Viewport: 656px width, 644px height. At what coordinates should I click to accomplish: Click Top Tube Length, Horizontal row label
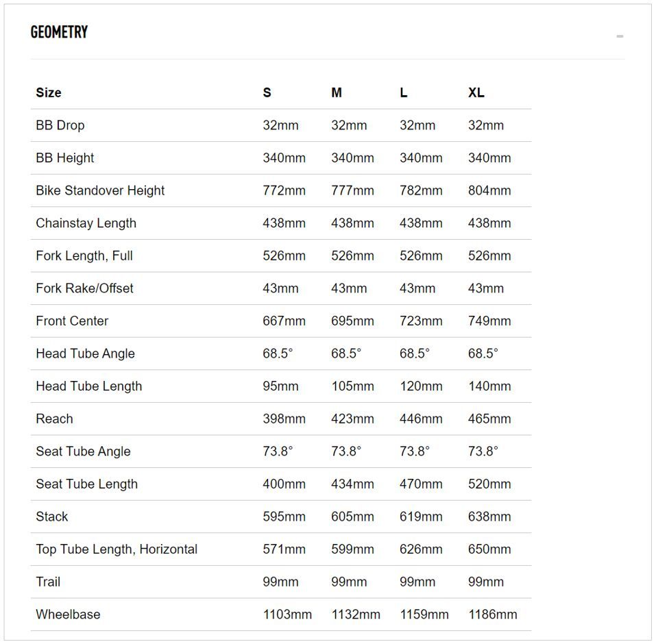pos(117,549)
